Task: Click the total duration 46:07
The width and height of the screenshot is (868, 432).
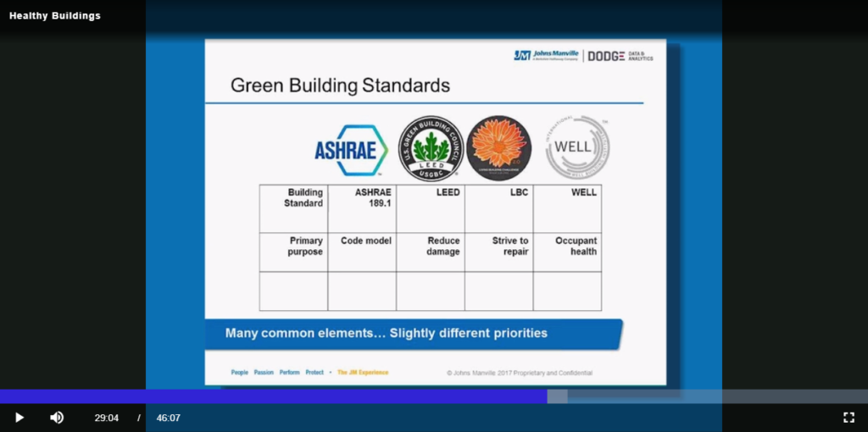Action: (169, 418)
